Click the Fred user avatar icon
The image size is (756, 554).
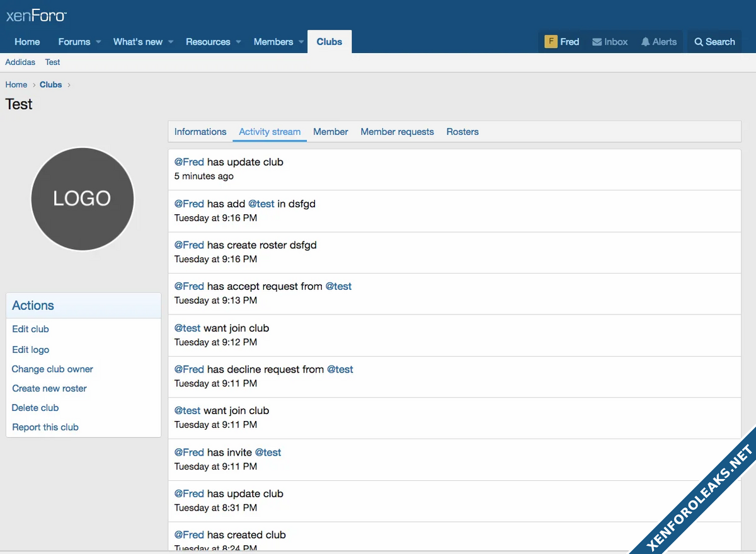551,42
